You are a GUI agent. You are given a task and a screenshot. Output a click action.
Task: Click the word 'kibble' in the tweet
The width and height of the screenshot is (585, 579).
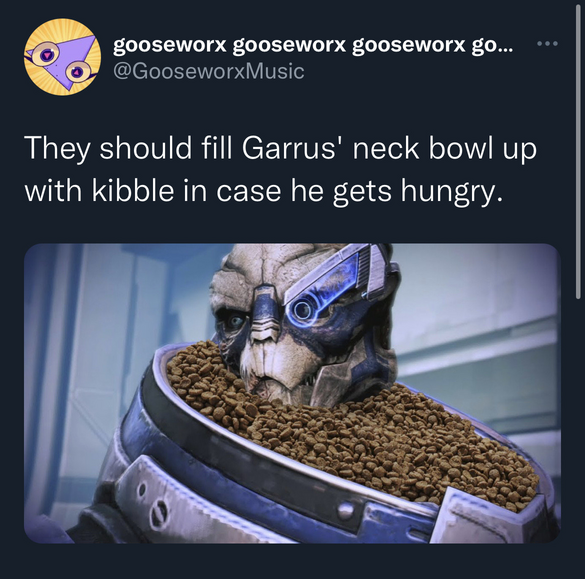coord(132,191)
